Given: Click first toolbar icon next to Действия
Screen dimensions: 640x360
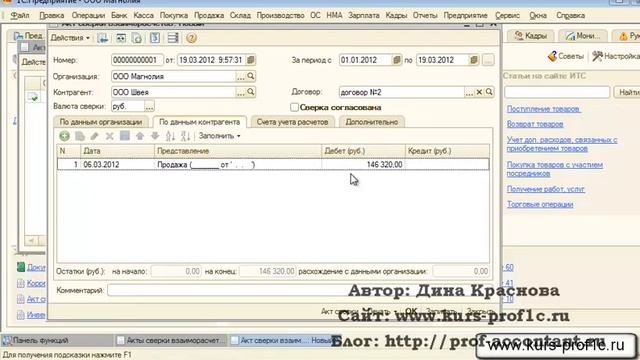Looking at the screenshot, I should [102, 38].
